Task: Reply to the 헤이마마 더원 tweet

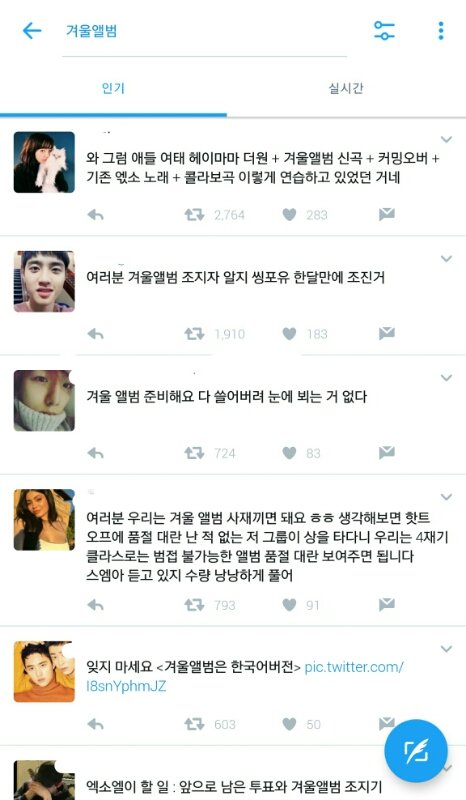Action: (95, 215)
